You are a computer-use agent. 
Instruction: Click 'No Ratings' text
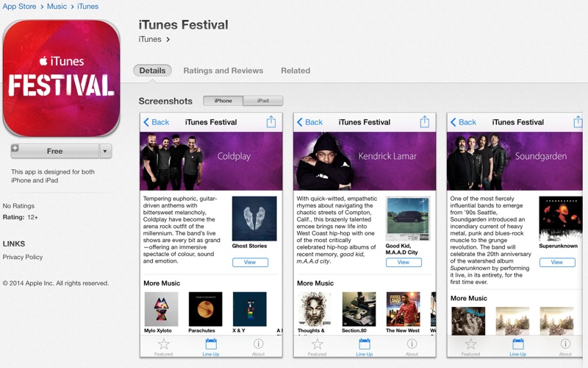[x=18, y=206]
